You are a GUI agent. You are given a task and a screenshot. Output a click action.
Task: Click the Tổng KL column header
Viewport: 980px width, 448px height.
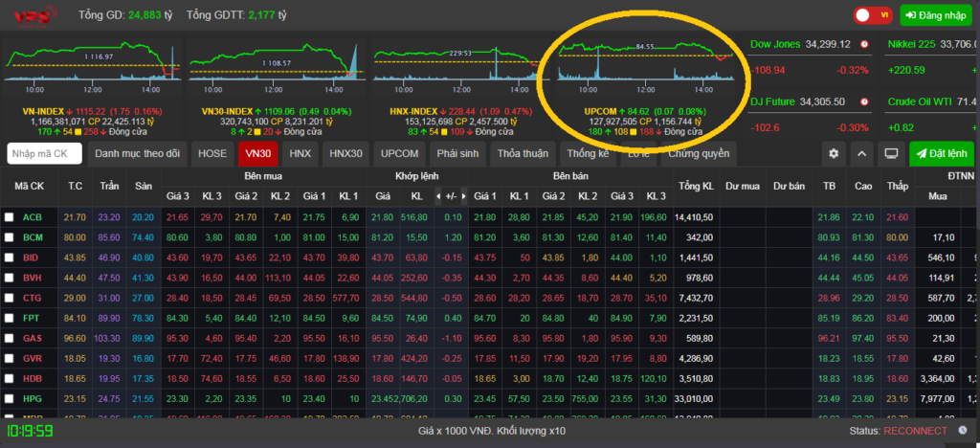(x=697, y=186)
